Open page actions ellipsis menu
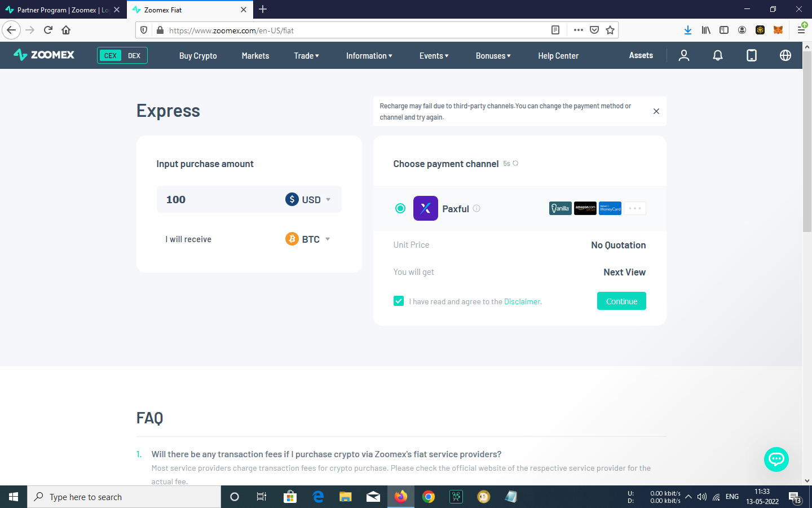812x508 pixels. point(579,30)
